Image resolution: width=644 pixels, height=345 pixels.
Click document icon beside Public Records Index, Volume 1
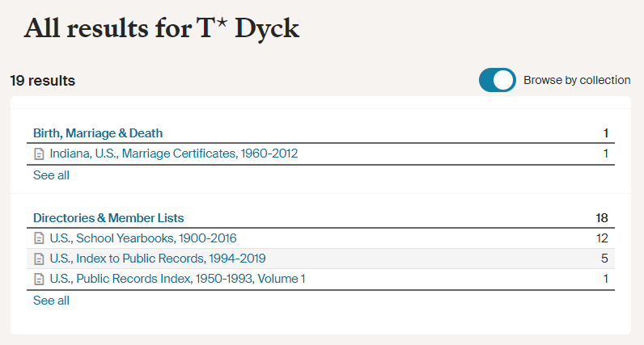pos(39,279)
